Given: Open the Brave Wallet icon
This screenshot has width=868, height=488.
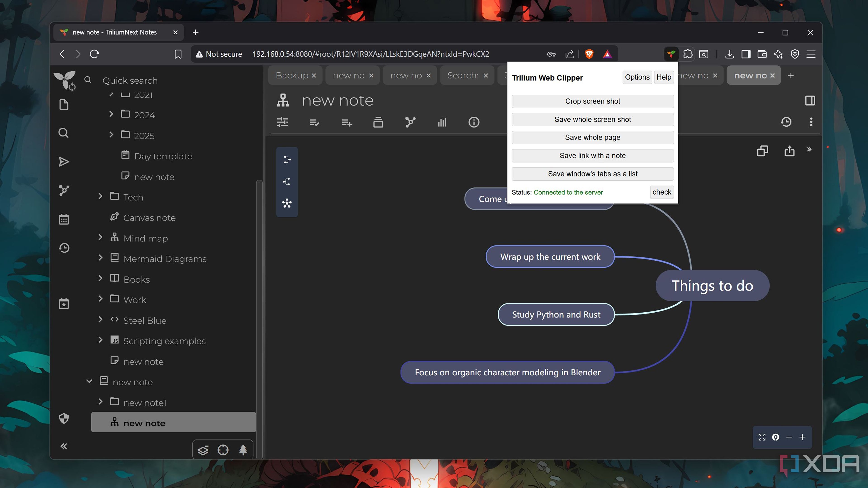Looking at the screenshot, I should [x=762, y=54].
